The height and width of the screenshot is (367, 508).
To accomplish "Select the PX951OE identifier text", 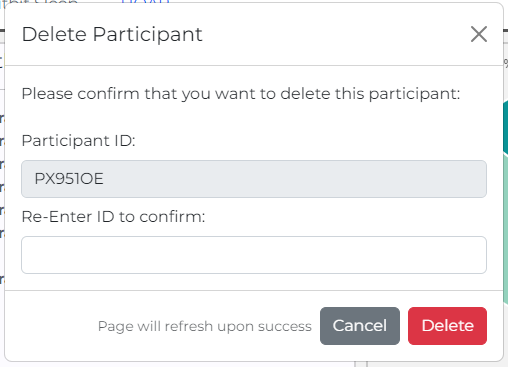I will [69, 179].
